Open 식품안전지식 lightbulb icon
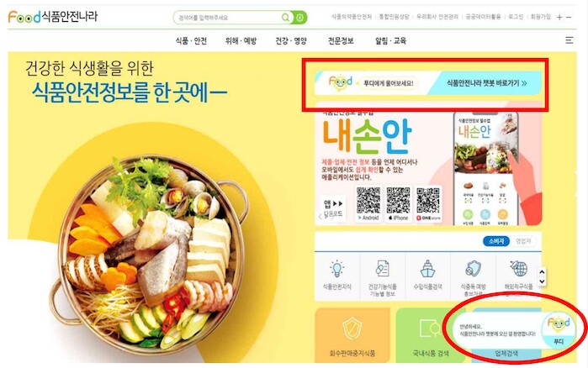Screen dimensions: 588x368 click(336, 268)
